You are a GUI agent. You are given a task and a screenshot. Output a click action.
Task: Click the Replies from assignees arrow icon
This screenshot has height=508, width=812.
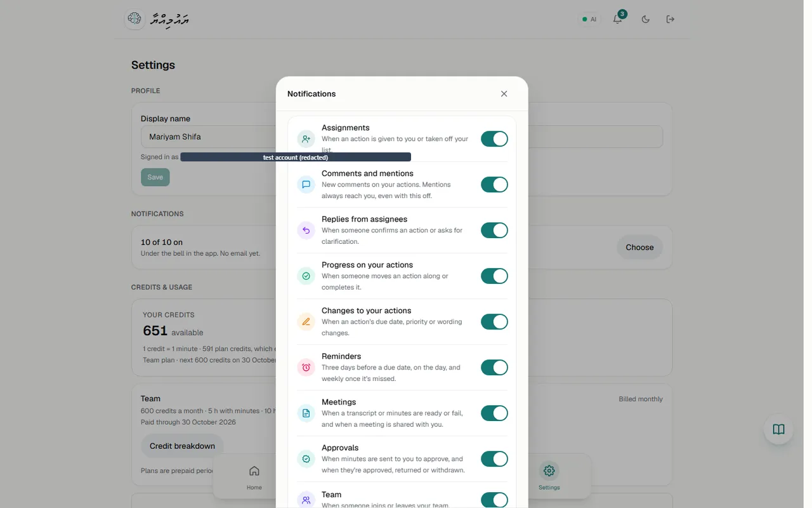[306, 231]
